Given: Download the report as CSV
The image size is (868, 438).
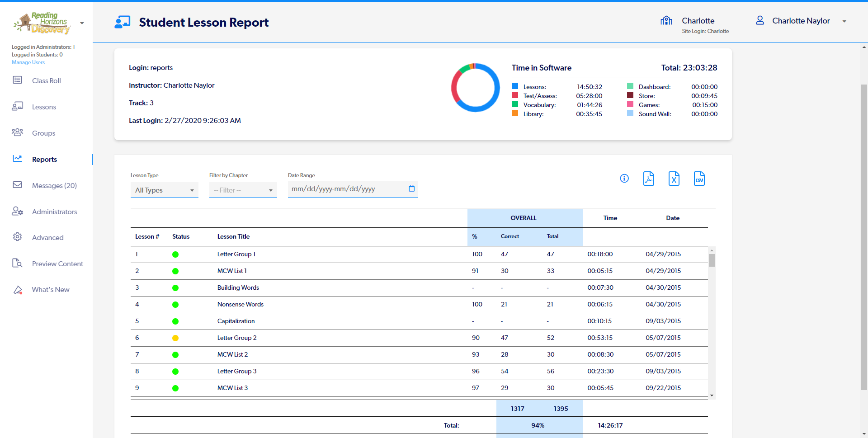Looking at the screenshot, I should 699,179.
